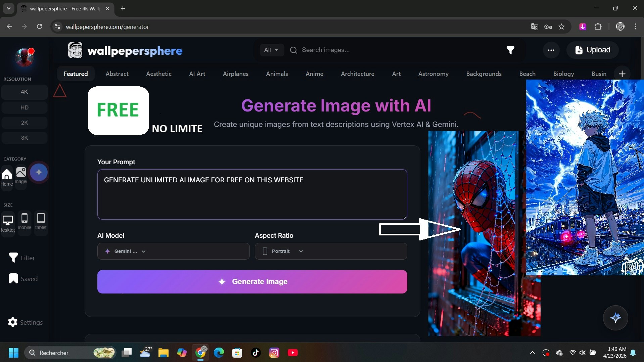Reload the page

click(39, 27)
